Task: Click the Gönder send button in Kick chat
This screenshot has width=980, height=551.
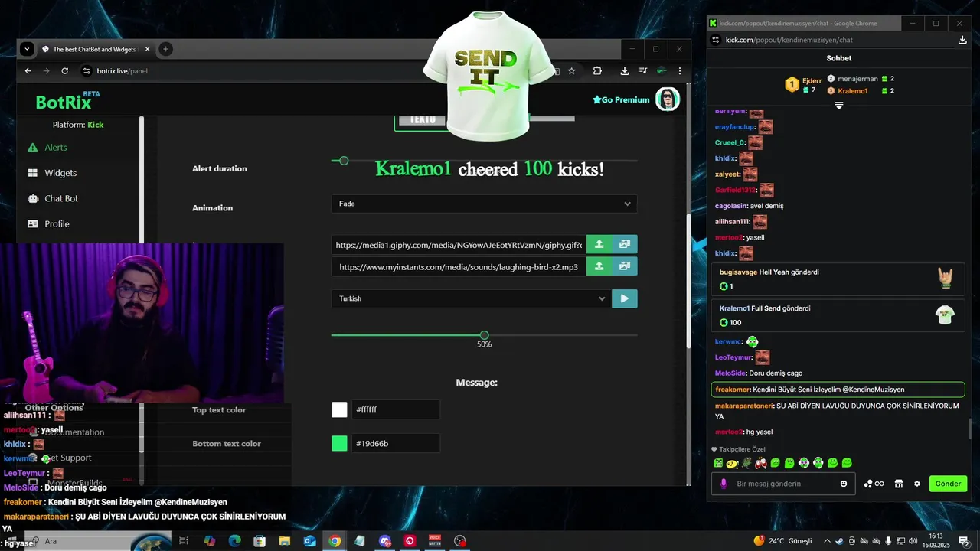Action: (948, 484)
